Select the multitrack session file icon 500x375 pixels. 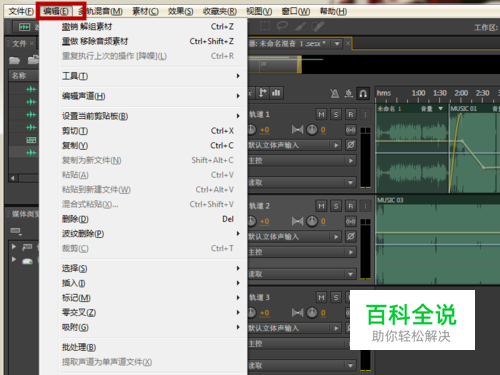31,140
